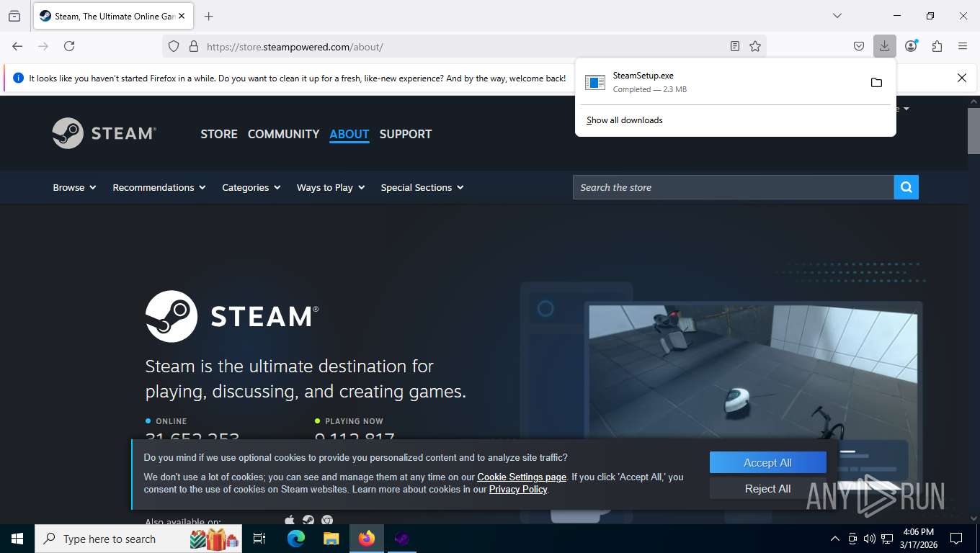This screenshot has width=980, height=553.
Task: Click the network tray icon
Action: pos(887,539)
